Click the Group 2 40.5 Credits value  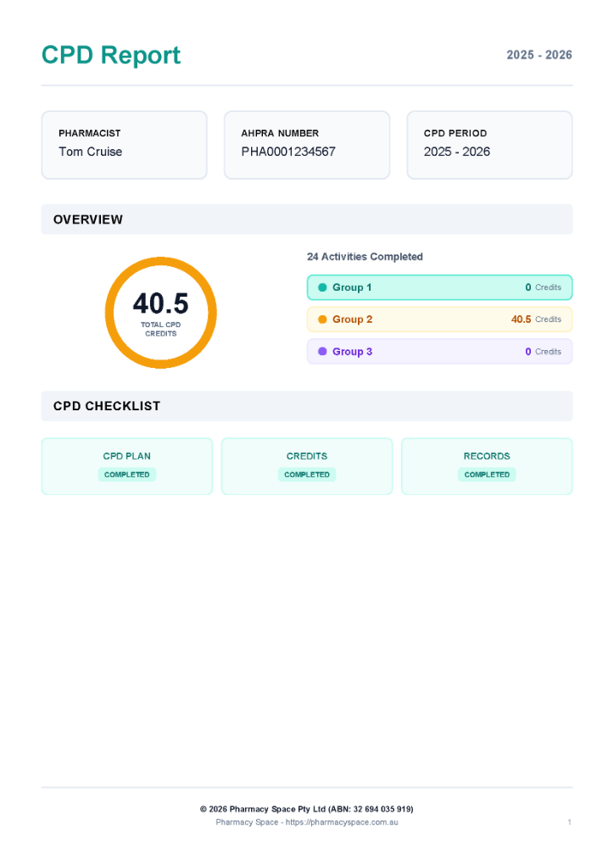[536, 320]
